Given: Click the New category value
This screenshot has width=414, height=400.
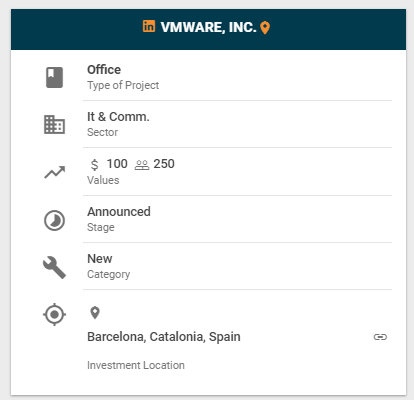Looking at the screenshot, I should pyautogui.click(x=100, y=259).
